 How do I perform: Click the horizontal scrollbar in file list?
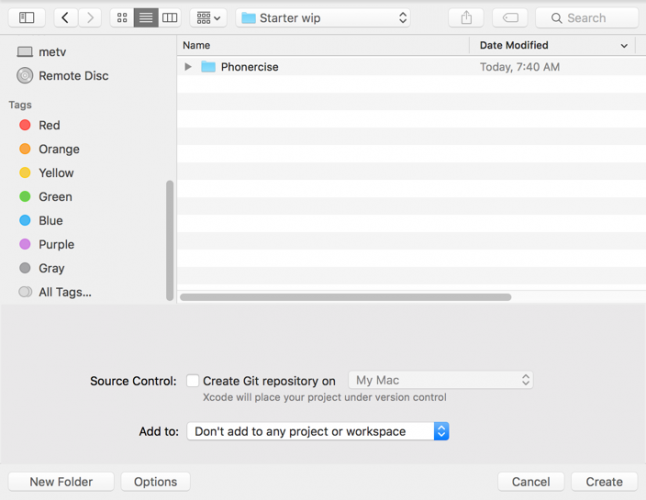coord(346,297)
